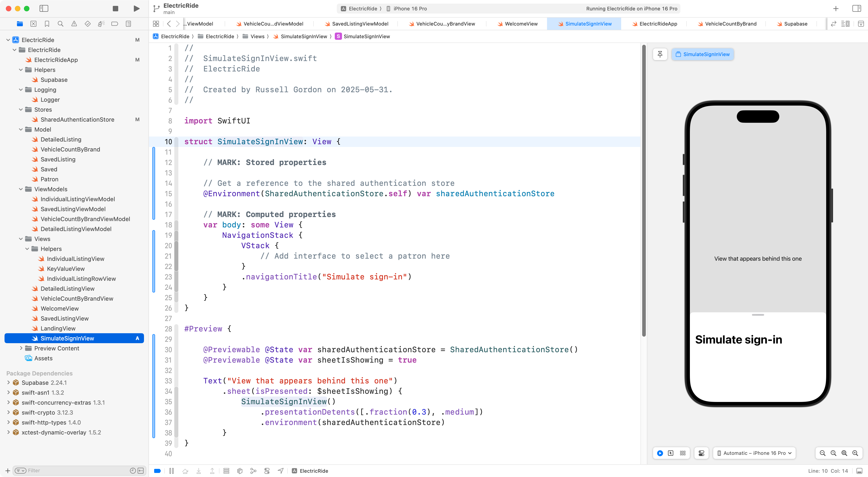This screenshot has height=477, width=868.
Task: Click the Pause execution debug icon
Action: pos(172,471)
